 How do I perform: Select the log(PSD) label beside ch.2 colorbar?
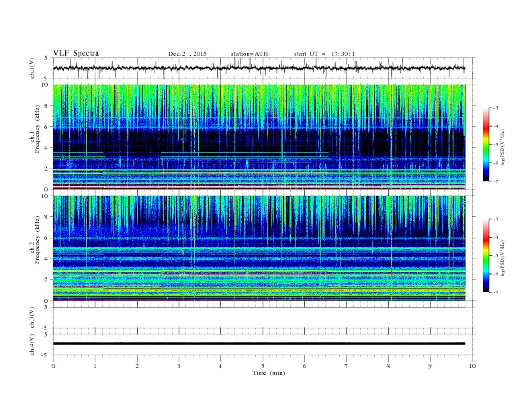click(502, 259)
